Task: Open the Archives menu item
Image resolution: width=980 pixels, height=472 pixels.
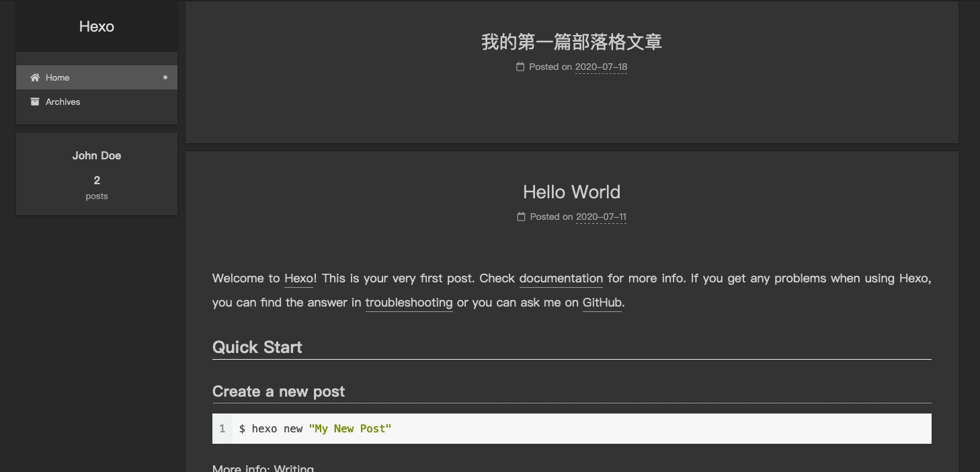Action: coord(63,102)
